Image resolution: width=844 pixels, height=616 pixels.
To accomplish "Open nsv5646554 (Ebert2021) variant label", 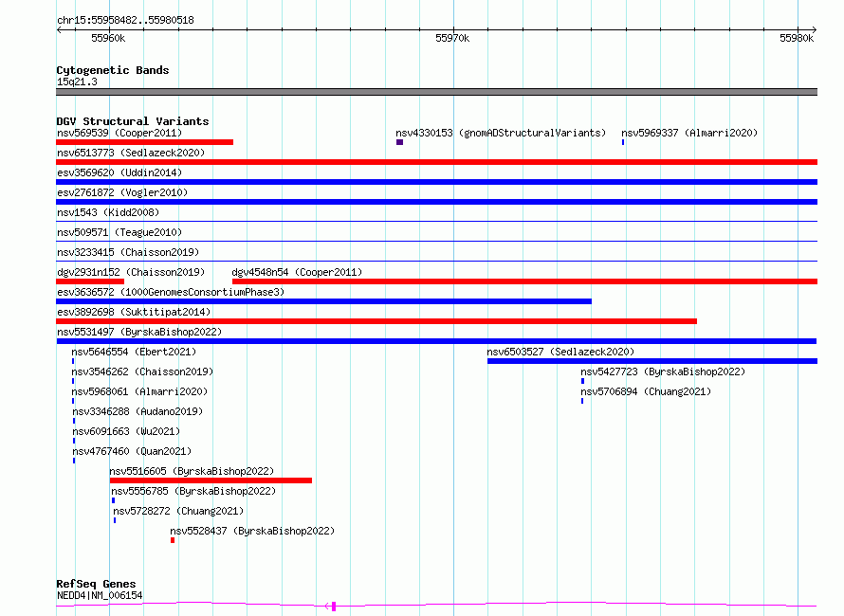I will point(134,352).
